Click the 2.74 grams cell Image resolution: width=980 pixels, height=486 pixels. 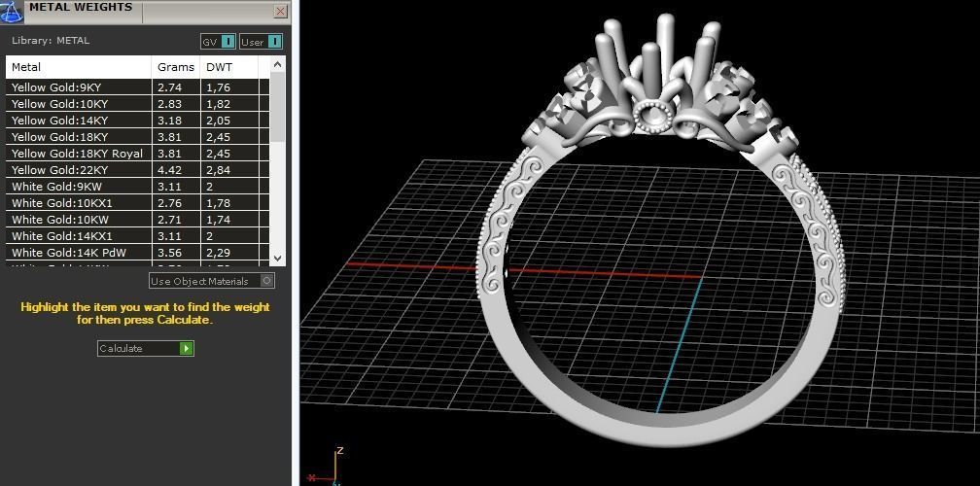tap(176, 87)
